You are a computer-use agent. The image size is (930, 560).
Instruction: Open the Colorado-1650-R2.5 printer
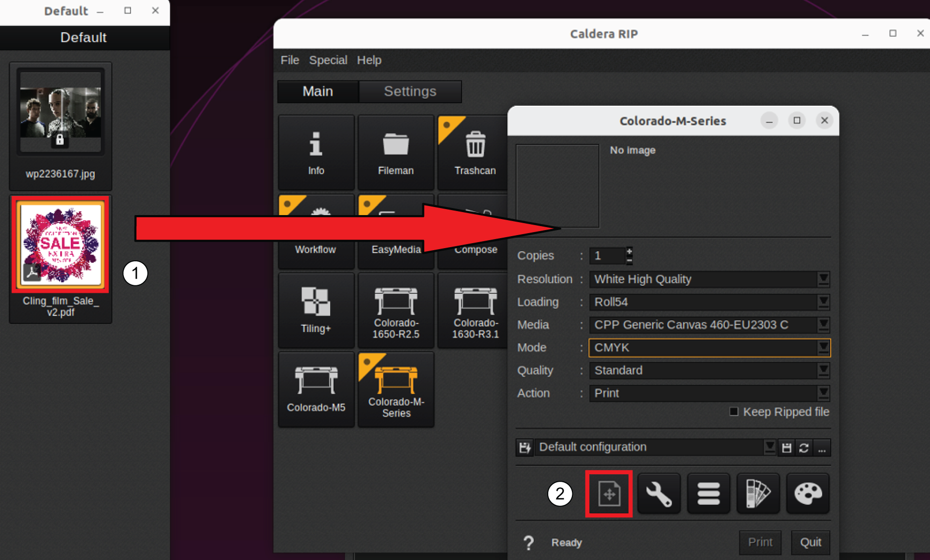[x=396, y=310]
